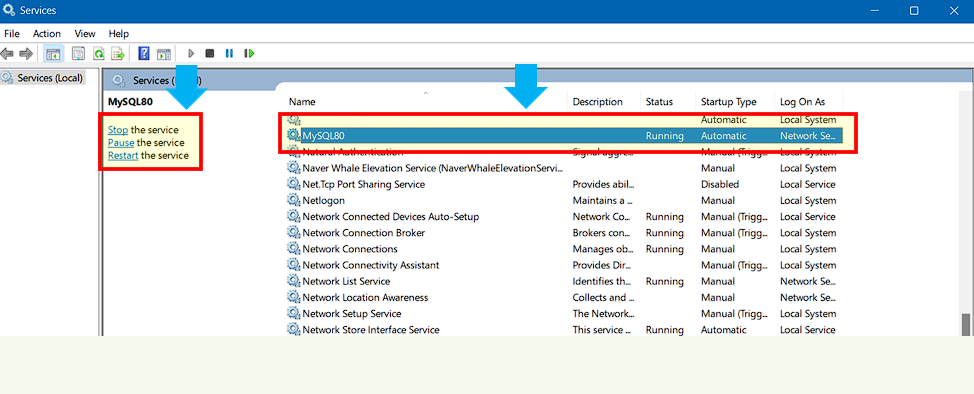
Task: Open the File menu
Action: (12, 34)
